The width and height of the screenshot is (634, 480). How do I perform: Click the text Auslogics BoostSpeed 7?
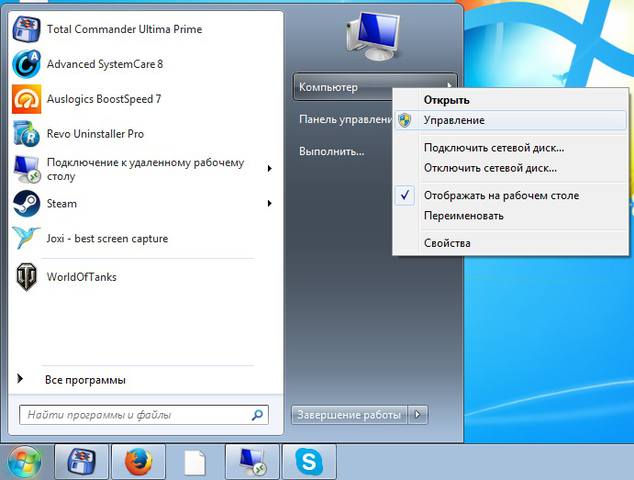[104, 99]
